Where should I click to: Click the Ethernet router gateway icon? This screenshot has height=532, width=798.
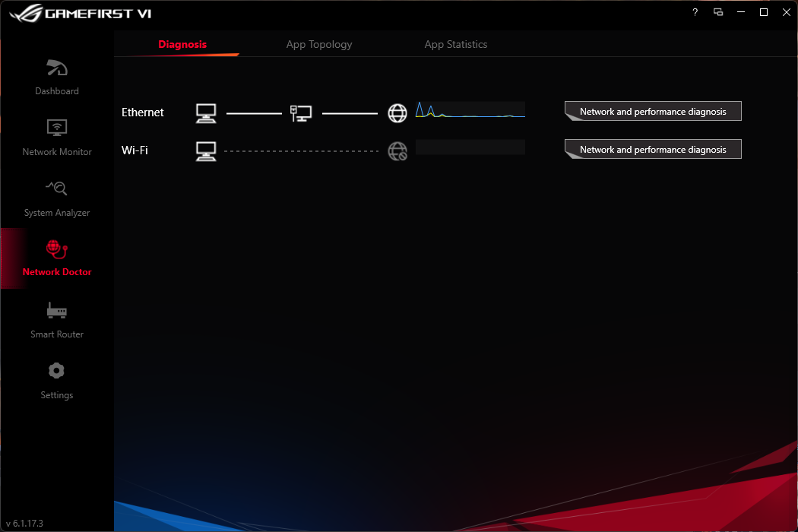tap(301, 113)
